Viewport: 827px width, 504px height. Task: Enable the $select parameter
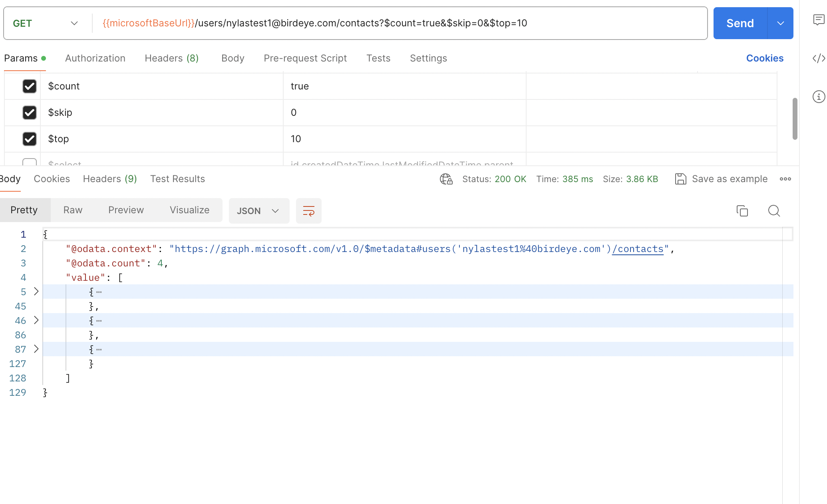(29, 164)
